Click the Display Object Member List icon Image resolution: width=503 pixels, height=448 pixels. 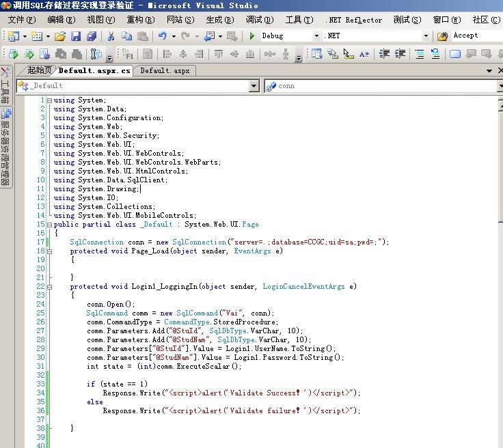316,54
